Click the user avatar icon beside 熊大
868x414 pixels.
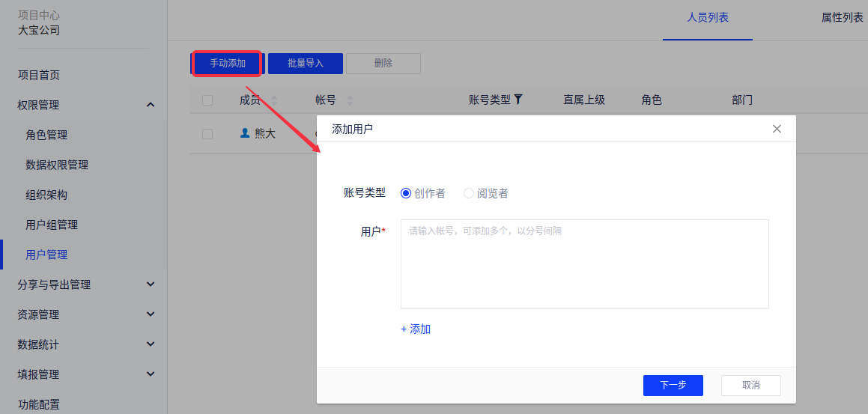[x=244, y=133]
